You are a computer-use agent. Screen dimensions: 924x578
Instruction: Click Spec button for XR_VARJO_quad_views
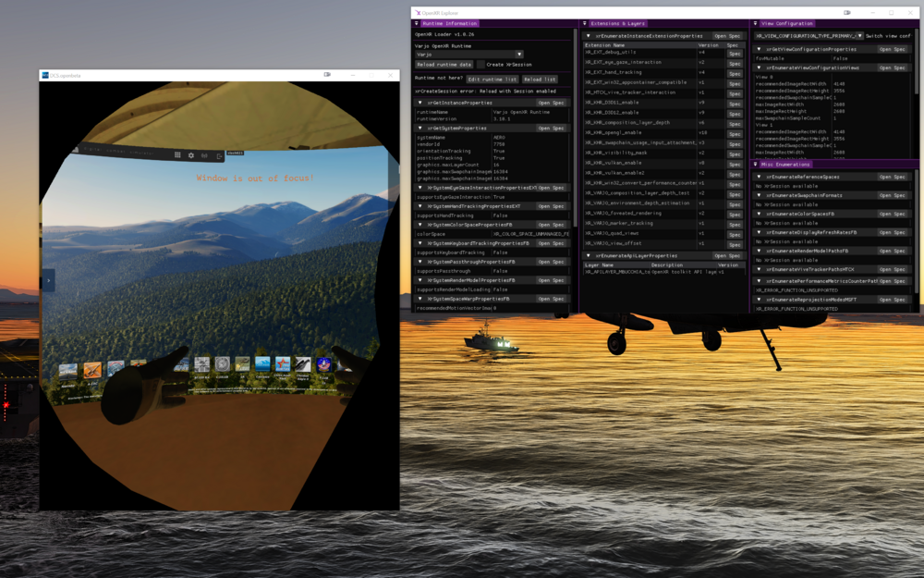click(x=735, y=235)
